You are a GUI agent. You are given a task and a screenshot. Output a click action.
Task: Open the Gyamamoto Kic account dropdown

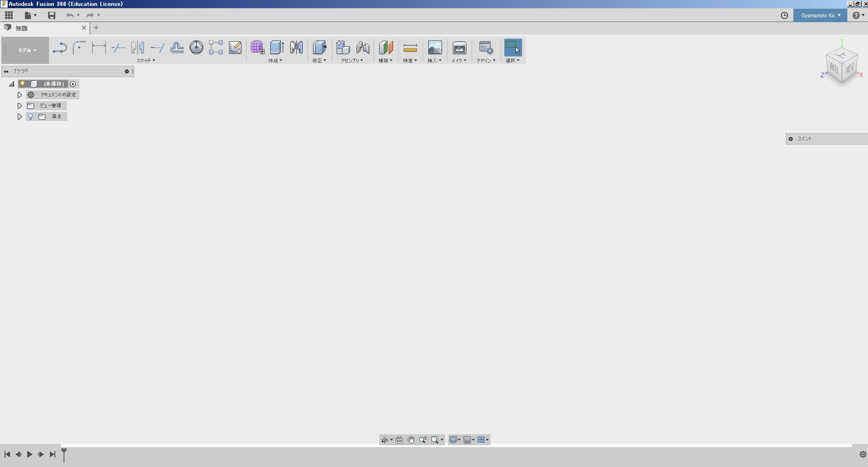pyautogui.click(x=820, y=15)
